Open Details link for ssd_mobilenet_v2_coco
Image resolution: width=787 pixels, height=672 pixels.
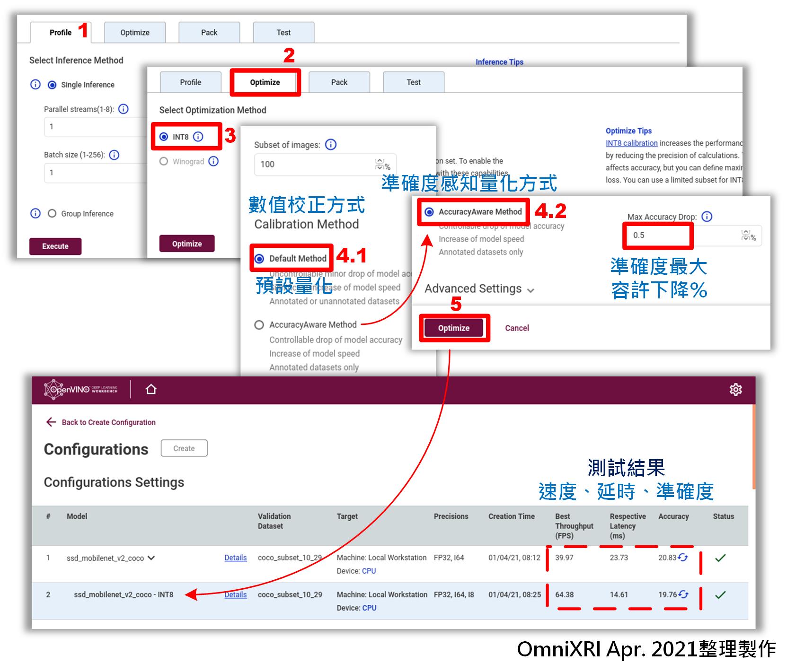[x=236, y=558]
